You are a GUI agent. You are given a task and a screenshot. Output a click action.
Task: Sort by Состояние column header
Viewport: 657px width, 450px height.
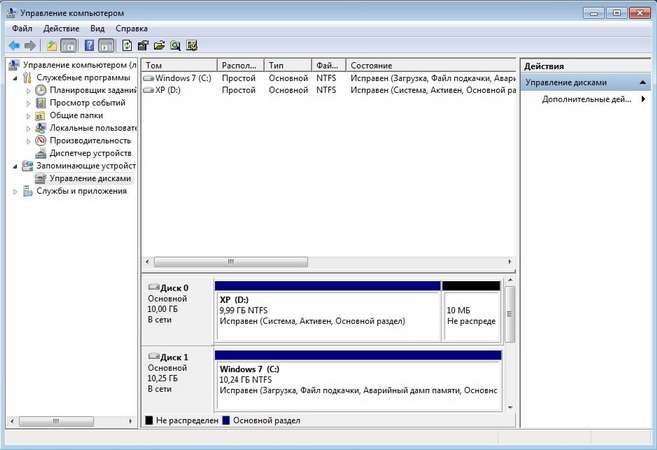pos(431,65)
